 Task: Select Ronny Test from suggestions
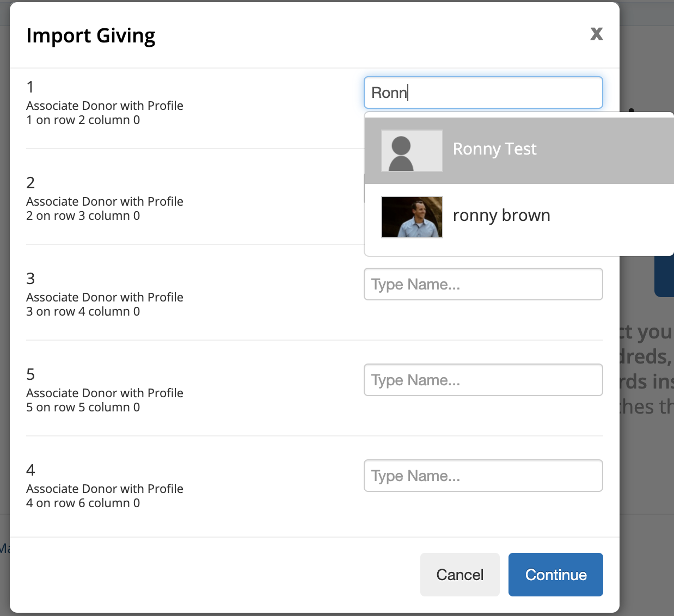click(519, 151)
